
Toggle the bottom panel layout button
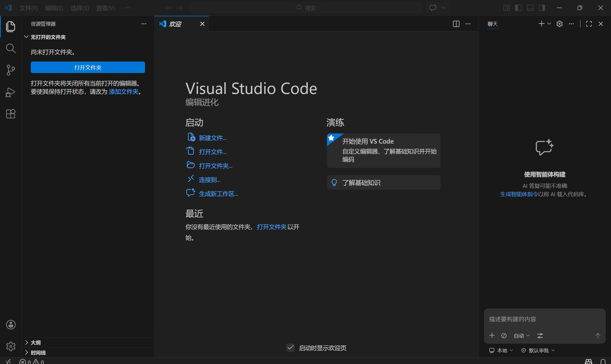(x=530, y=8)
